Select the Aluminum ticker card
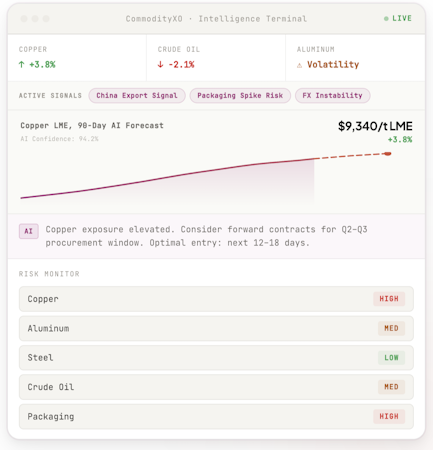The height and width of the screenshot is (450, 433). pos(355,58)
